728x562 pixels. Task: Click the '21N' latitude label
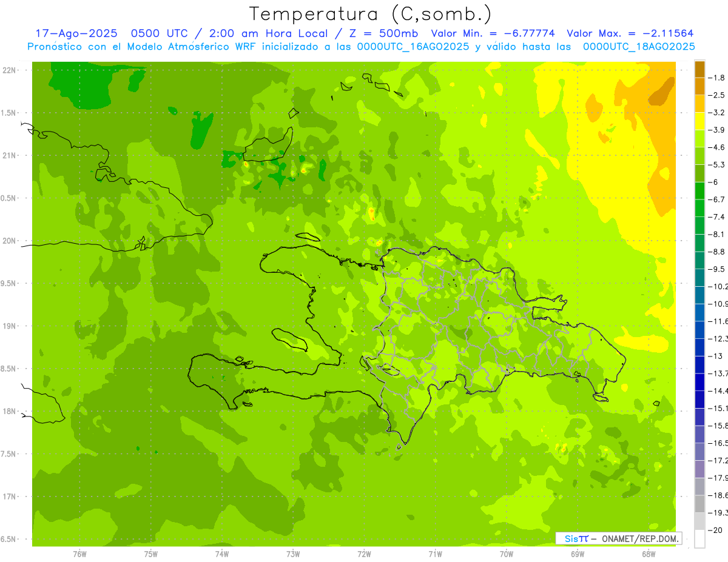click(x=8, y=155)
